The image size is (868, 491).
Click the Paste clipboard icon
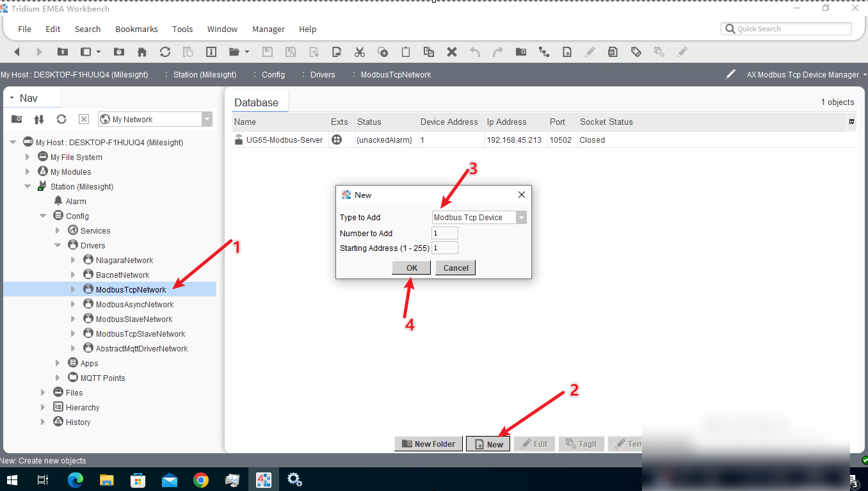tap(406, 52)
